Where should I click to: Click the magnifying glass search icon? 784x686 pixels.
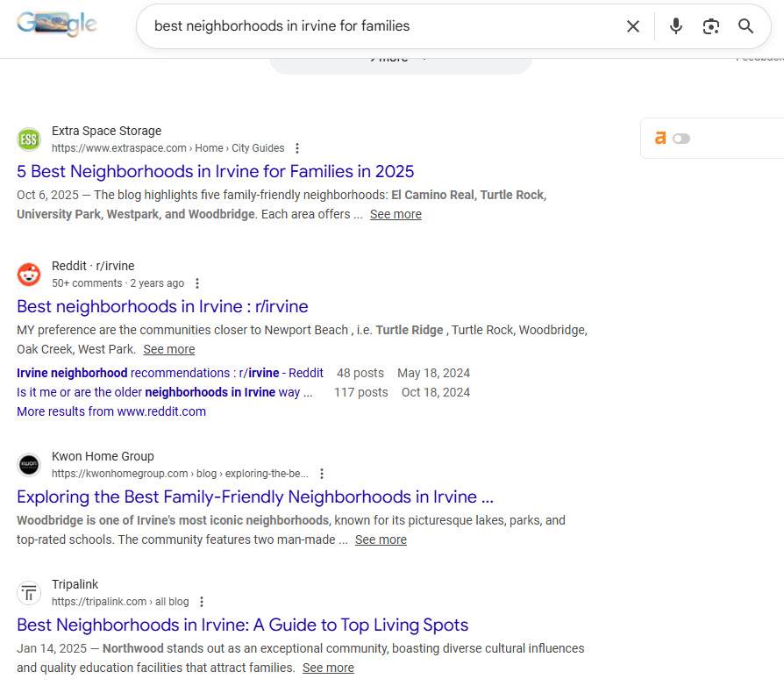point(745,26)
